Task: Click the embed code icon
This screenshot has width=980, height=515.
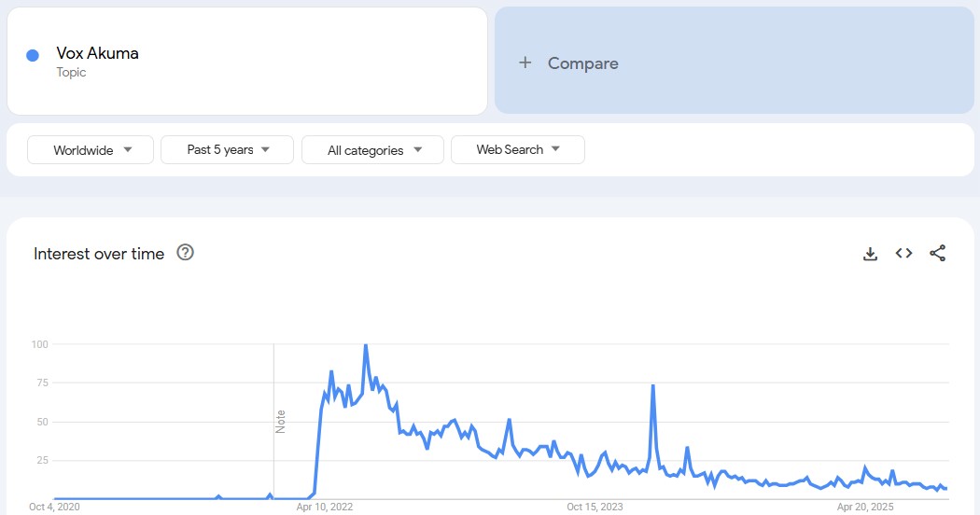Action: coord(903,253)
